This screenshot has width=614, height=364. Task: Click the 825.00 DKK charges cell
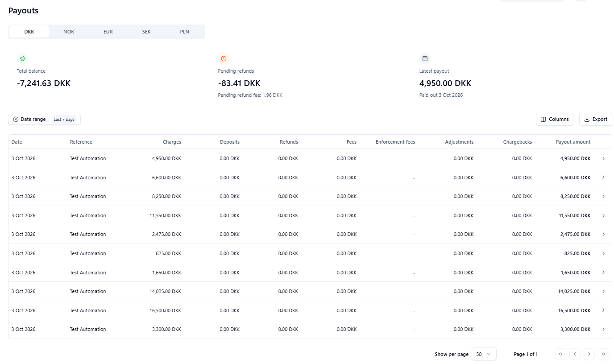[169, 253]
